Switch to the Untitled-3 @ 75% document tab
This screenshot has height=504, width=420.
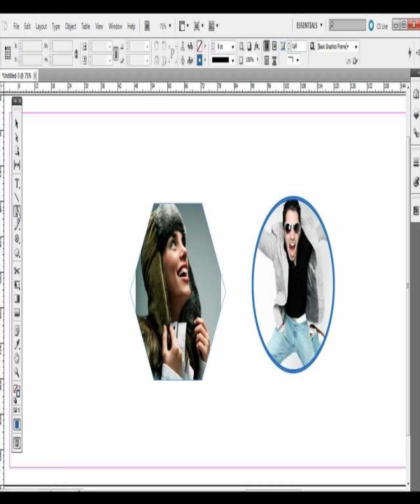click(16, 76)
